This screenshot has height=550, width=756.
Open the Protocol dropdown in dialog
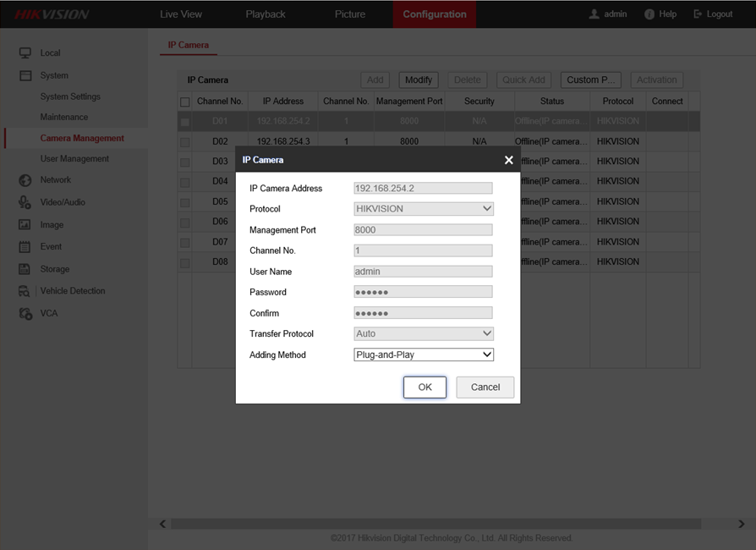423,209
